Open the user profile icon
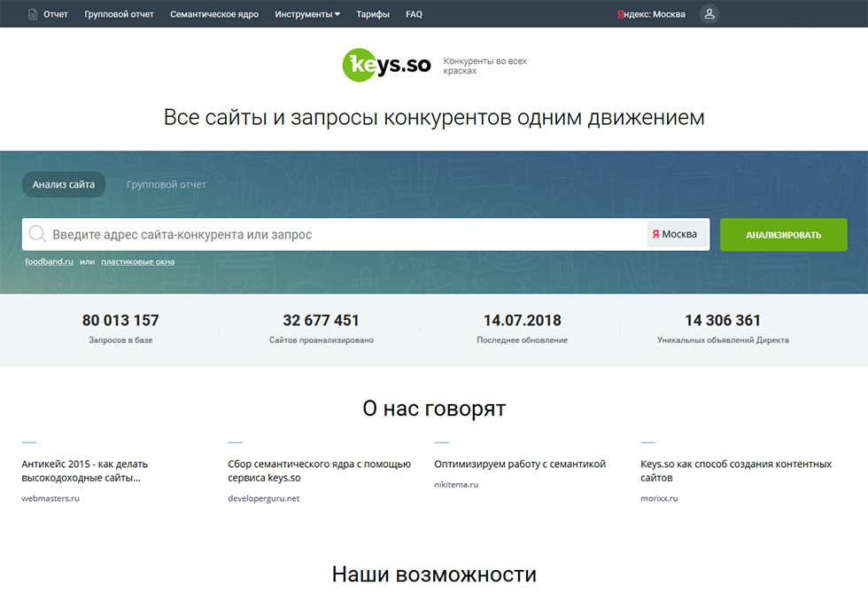The width and height of the screenshot is (868, 601). tap(709, 14)
